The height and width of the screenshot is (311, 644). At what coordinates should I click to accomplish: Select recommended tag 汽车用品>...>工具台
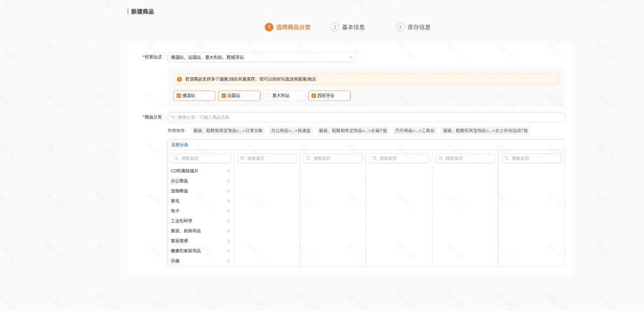[x=415, y=131]
